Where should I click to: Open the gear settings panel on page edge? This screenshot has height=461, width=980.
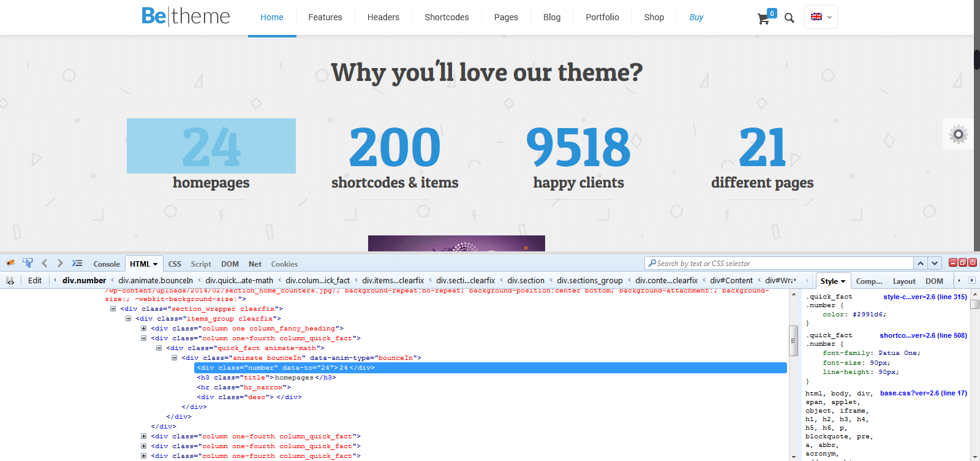[x=958, y=134]
